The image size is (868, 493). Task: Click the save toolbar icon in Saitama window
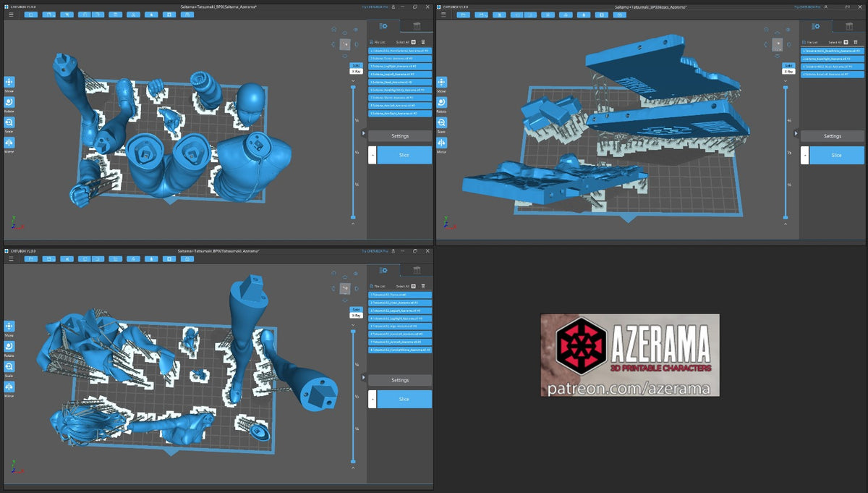(x=49, y=14)
